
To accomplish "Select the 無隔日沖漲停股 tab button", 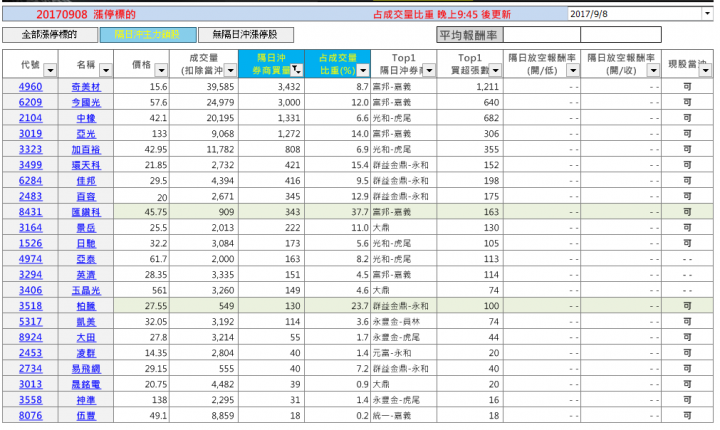I will (x=246, y=35).
